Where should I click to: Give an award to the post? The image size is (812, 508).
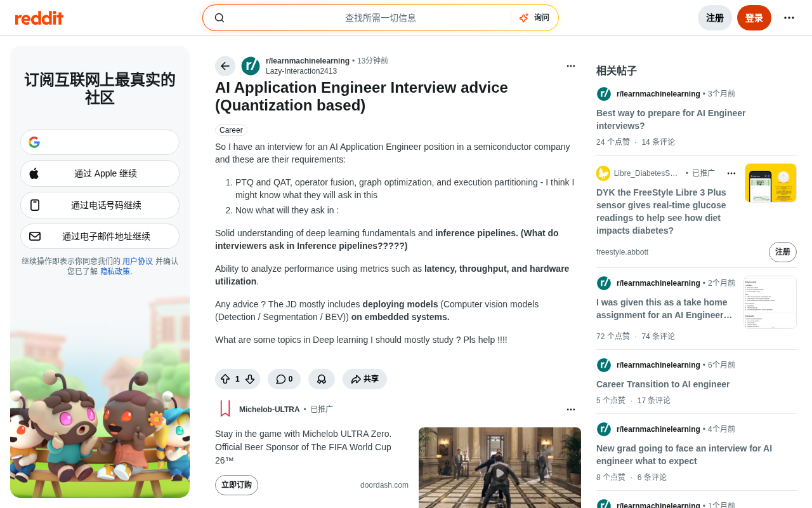tap(322, 379)
